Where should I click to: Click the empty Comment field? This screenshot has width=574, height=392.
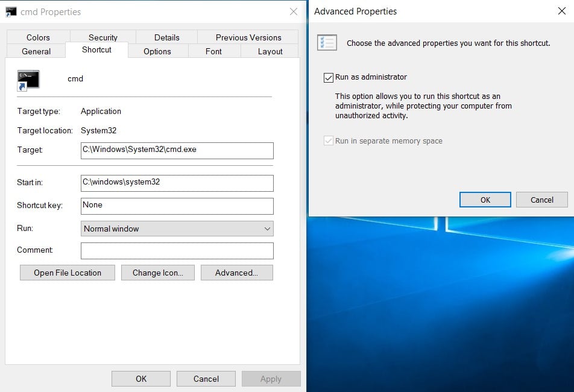tap(177, 250)
